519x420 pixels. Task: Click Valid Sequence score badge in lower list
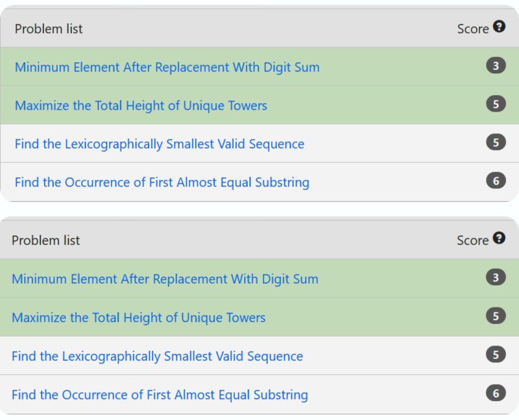tap(496, 355)
